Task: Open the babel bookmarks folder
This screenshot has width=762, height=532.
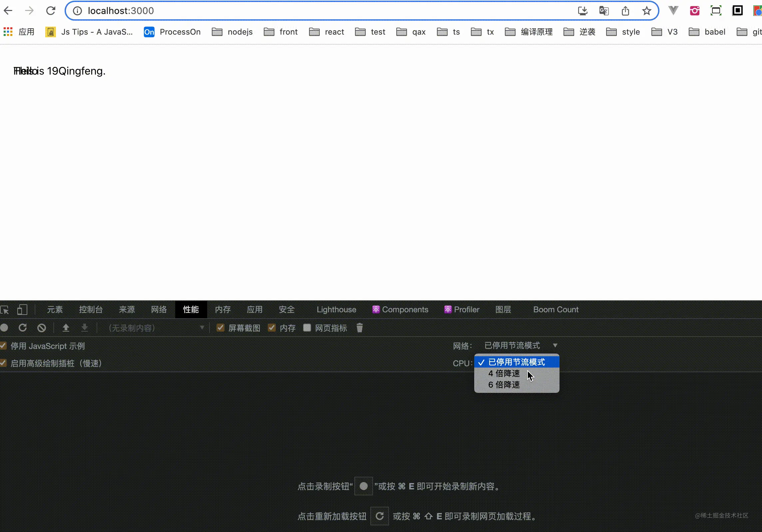Action: pyautogui.click(x=707, y=32)
